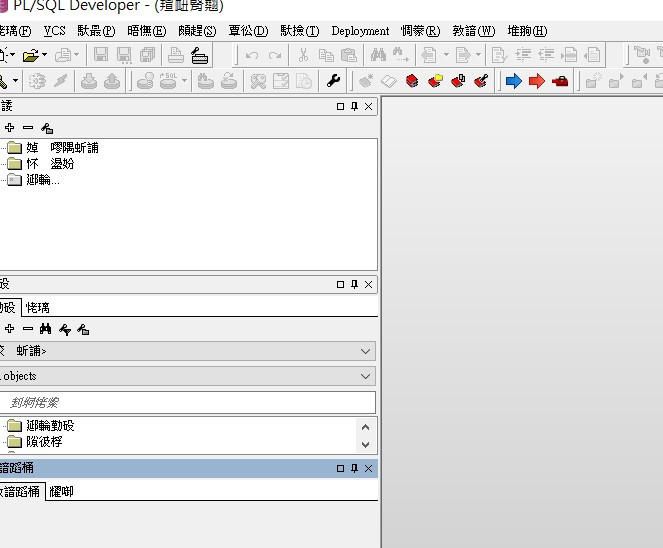Click the blue right-arrow icon
663x548 pixels.
tap(514, 81)
